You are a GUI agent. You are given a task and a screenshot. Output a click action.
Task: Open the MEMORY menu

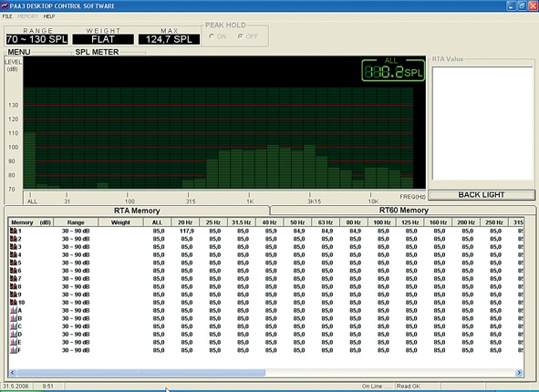[x=28, y=16]
